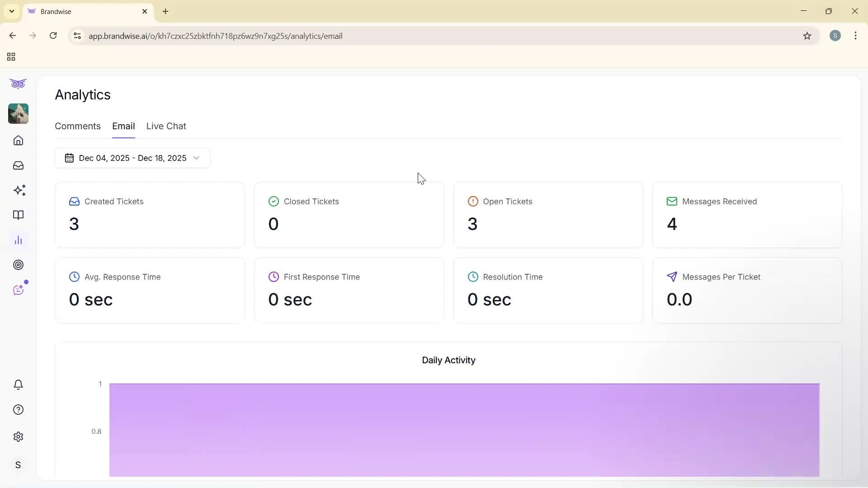Select the Analytics bar chart icon
Screen dimensions: 868x488
[x=18, y=240]
